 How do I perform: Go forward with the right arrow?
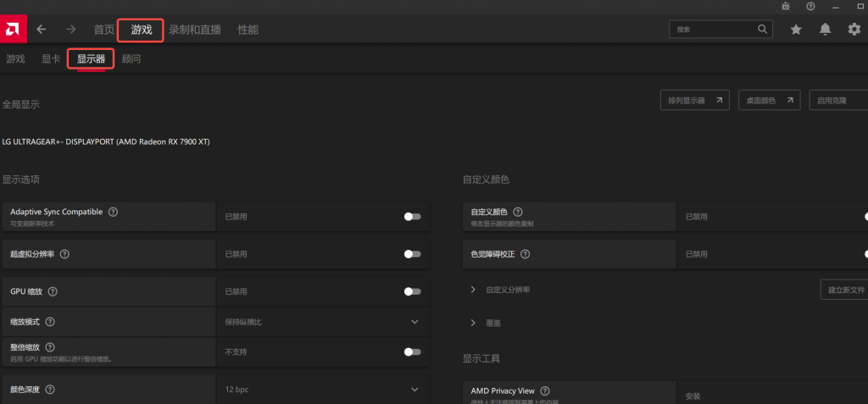click(x=71, y=30)
